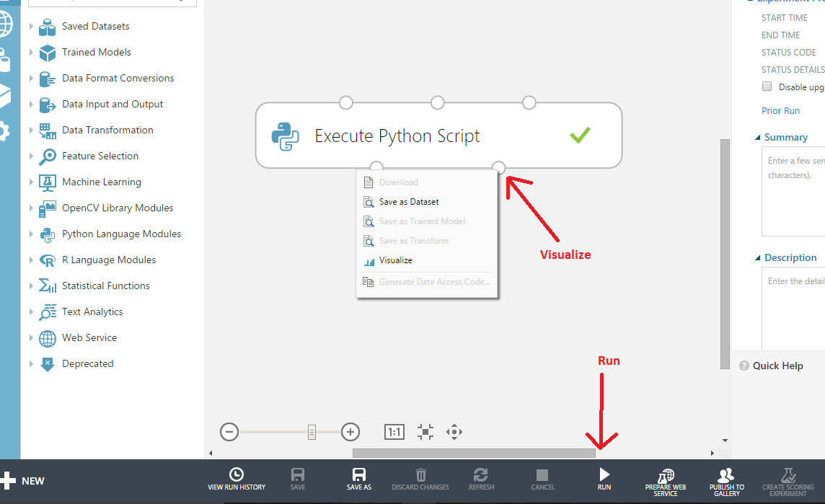Viewport: 825px width, 504px height.
Task: Expand the Python Language Modules category
Action: pyautogui.click(x=30, y=234)
